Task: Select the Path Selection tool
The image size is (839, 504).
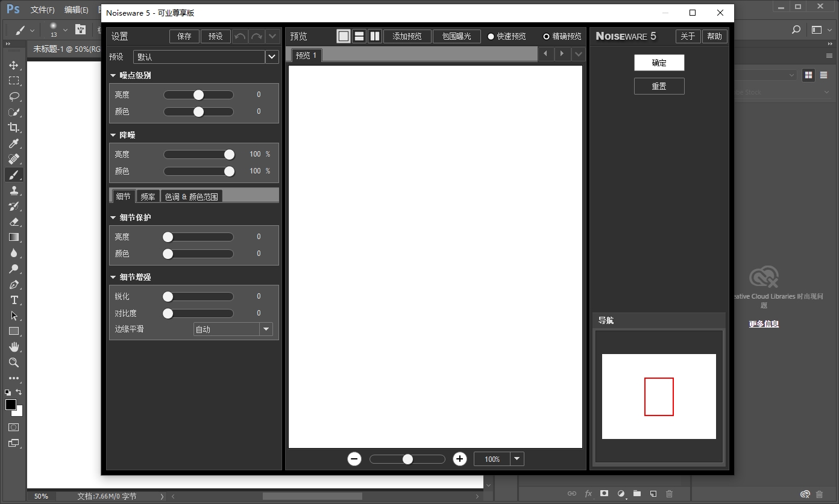Action: 13,316
